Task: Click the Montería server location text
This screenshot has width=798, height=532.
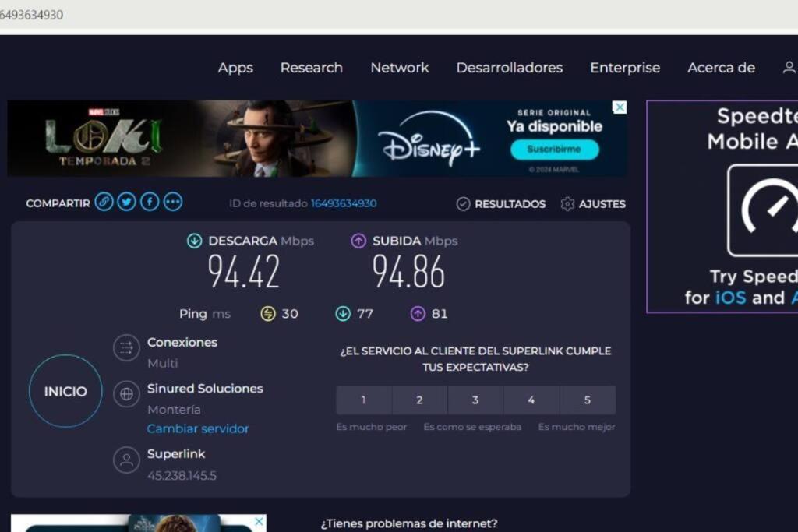Action: click(x=174, y=410)
